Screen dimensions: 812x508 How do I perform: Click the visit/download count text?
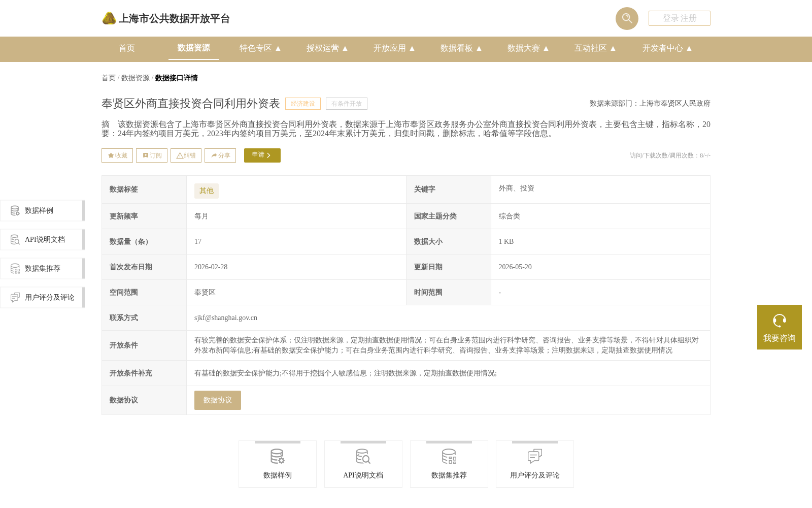670,155
